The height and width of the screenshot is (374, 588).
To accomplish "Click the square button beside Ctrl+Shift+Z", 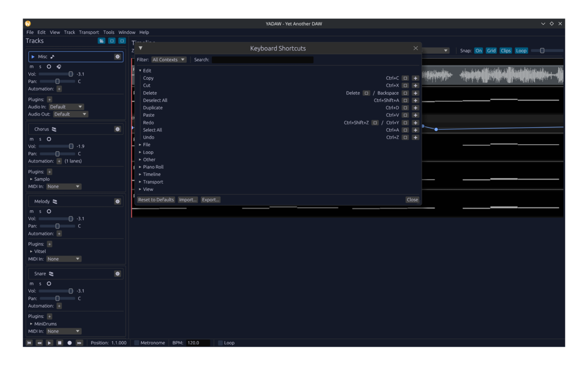I will tap(375, 122).
